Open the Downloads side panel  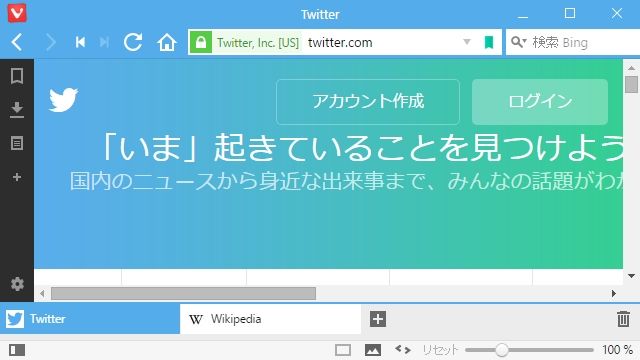point(17,110)
